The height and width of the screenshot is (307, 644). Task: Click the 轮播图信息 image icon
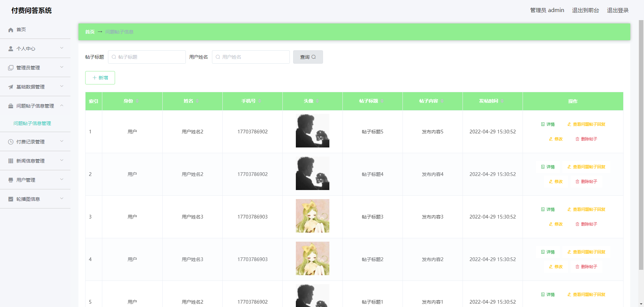[10, 199]
